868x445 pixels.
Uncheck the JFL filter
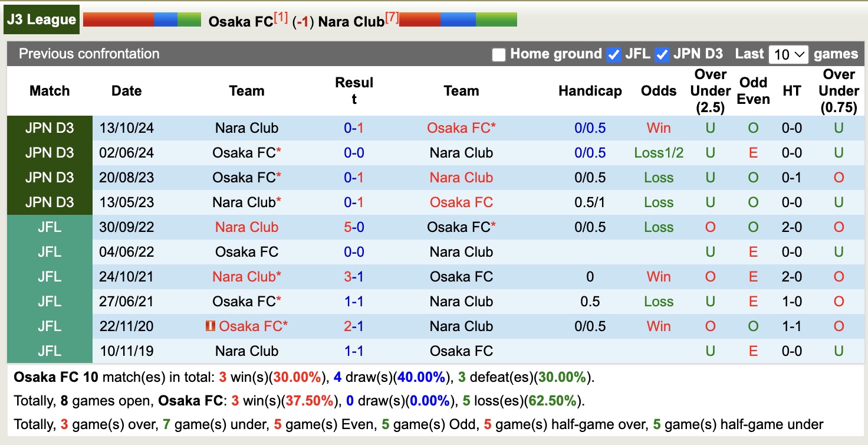pos(613,54)
